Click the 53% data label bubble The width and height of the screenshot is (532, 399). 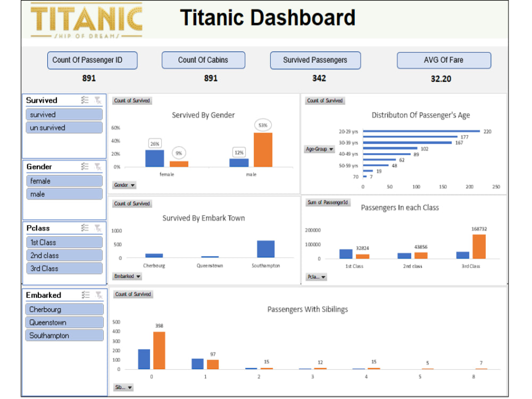(x=263, y=125)
